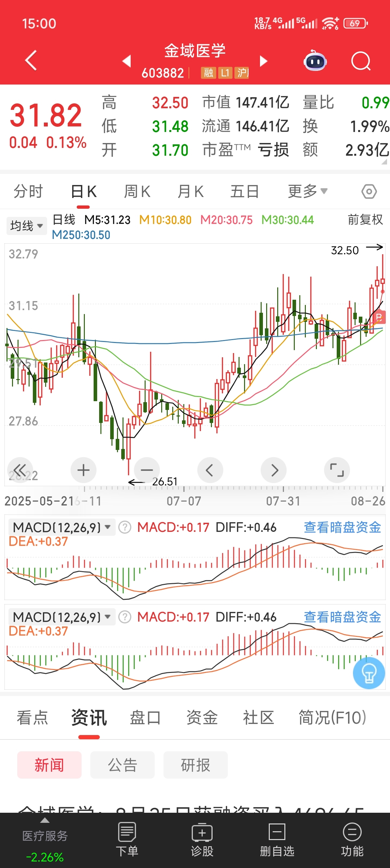Tap stock title 金域医学
Screen dimensions: 390x868
click(195, 50)
